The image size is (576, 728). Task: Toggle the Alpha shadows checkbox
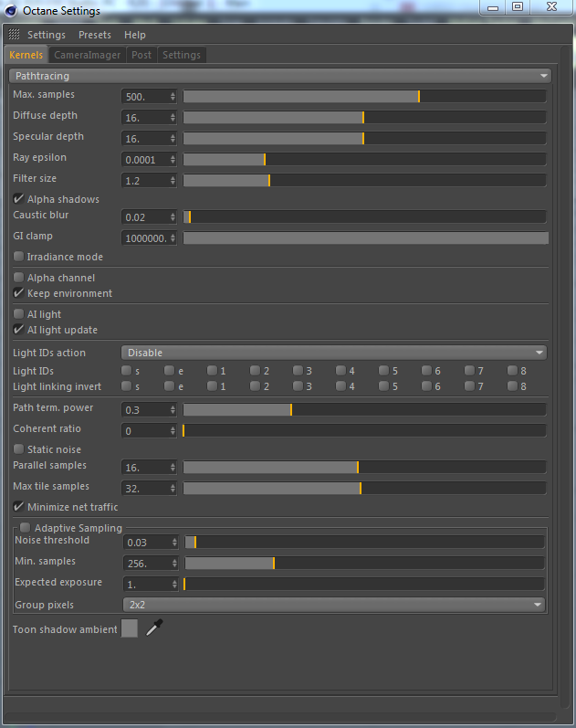(x=19, y=199)
